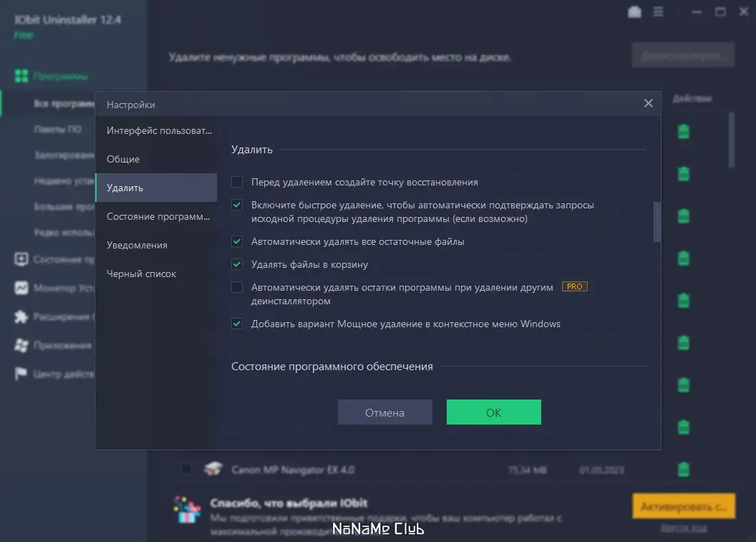Screen dimensions: 756x542
Task: Select Удалить settings section
Action: (x=156, y=188)
